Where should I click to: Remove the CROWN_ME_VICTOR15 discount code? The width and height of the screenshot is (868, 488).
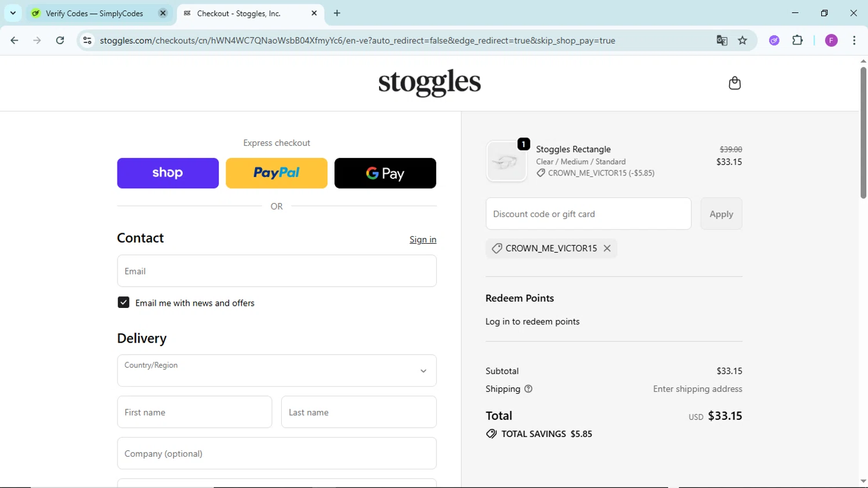pos(607,248)
